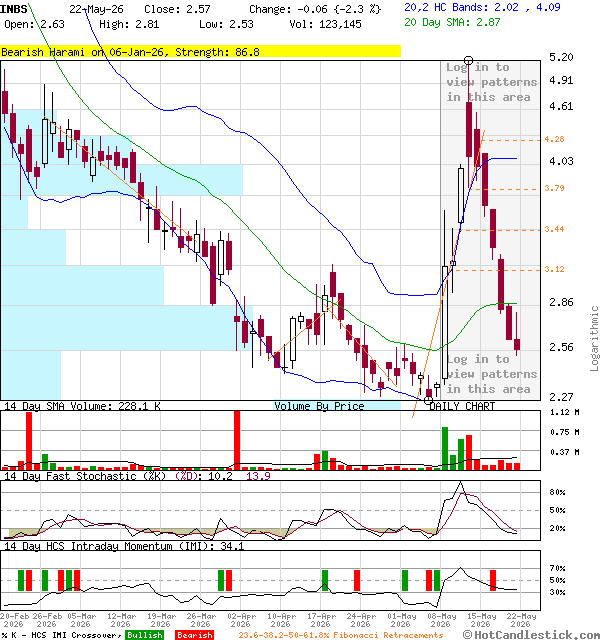Click the first green IMI crossover marker
This screenshot has height=640, width=600.
[21, 580]
